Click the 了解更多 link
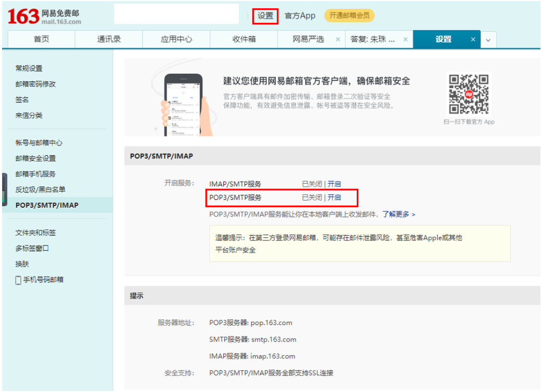This screenshot has width=542, height=392. (399, 214)
